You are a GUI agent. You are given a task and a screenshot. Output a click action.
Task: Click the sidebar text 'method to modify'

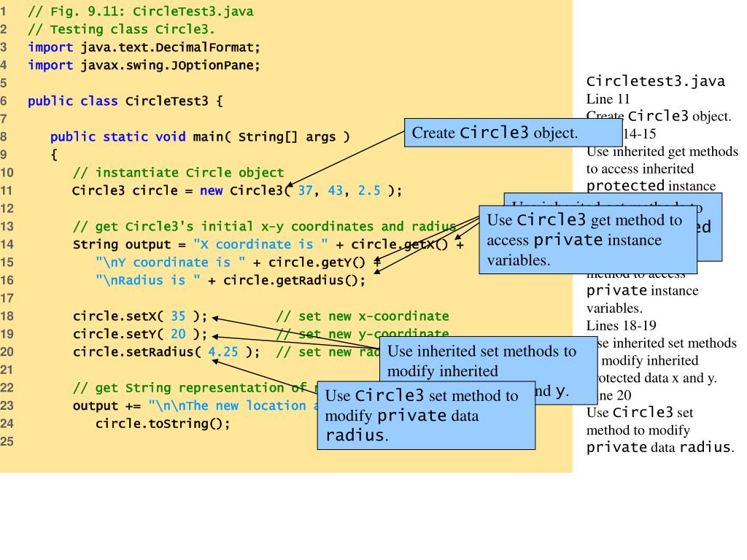(638, 430)
